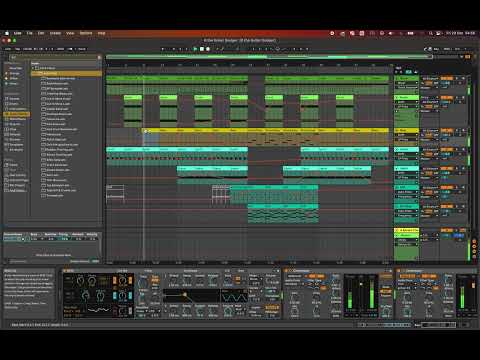This screenshot has width=480, height=360.
Task: Open the Live application menu
Action: (x=17, y=33)
